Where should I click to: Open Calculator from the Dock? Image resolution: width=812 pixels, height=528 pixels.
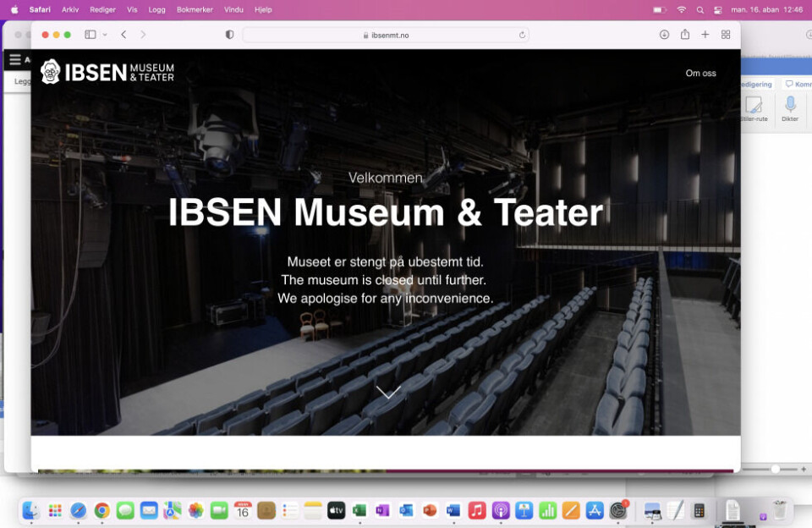(x=700, y=510)
